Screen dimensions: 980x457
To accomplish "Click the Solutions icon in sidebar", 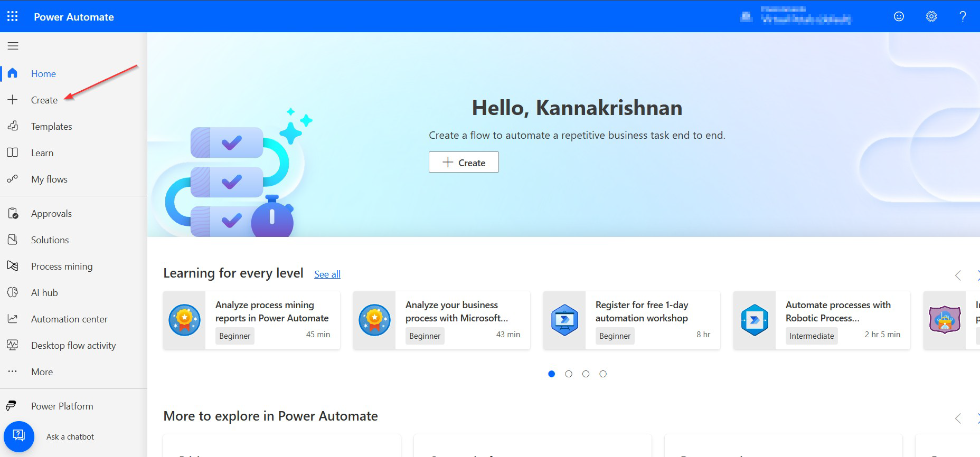I will pos(13,240).
